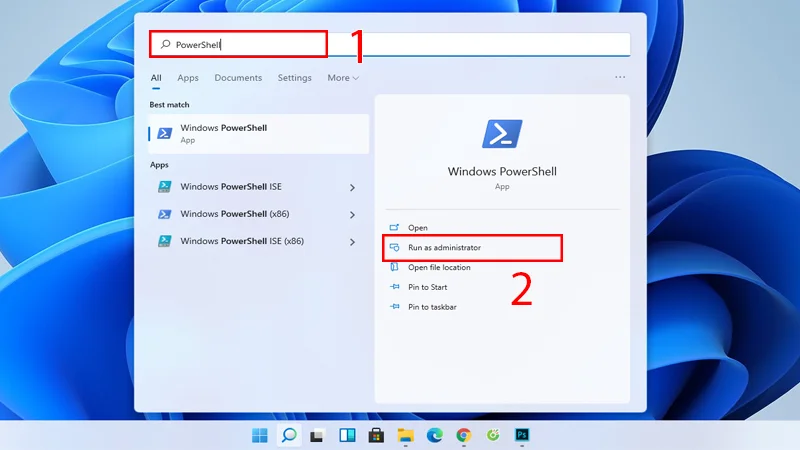Click the Open action icon
This screenshot has width=800, height=450.
pos(394,227)
